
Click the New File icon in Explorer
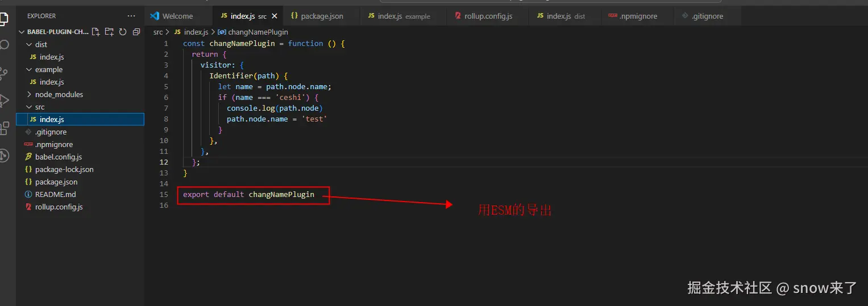point(95,32)
